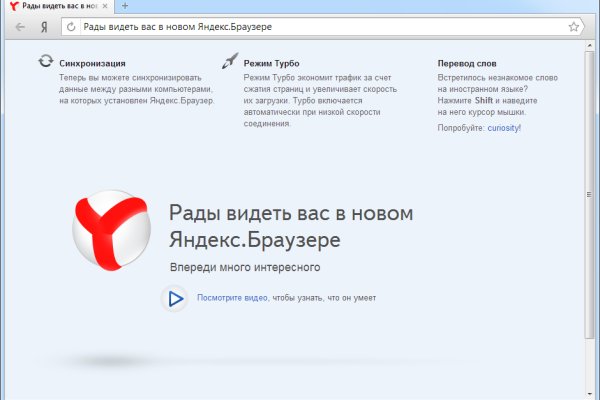Click the back navigation arrow
This screenshot has width=600, height=400.
coord(20,27)
